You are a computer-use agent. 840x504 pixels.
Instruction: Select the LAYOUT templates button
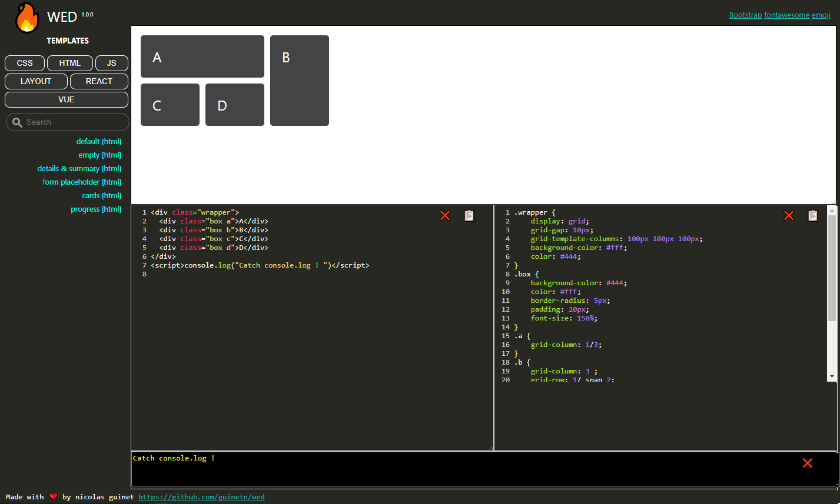pos(36,81)
